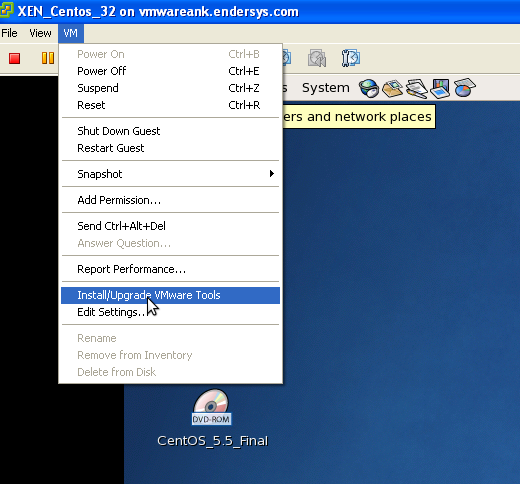
Task: Open the presentation launcher icon in panel
Action: click(440, 88)
